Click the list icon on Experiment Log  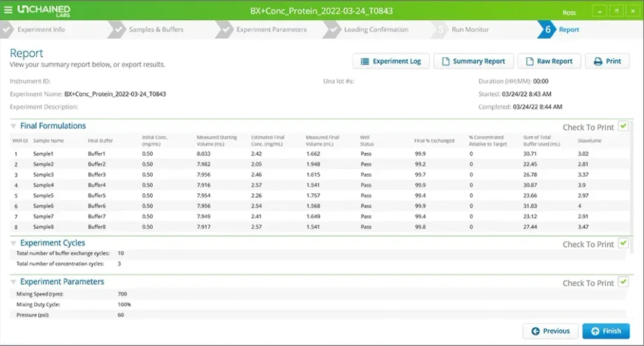pyautogui.click(x=365, y=61)
